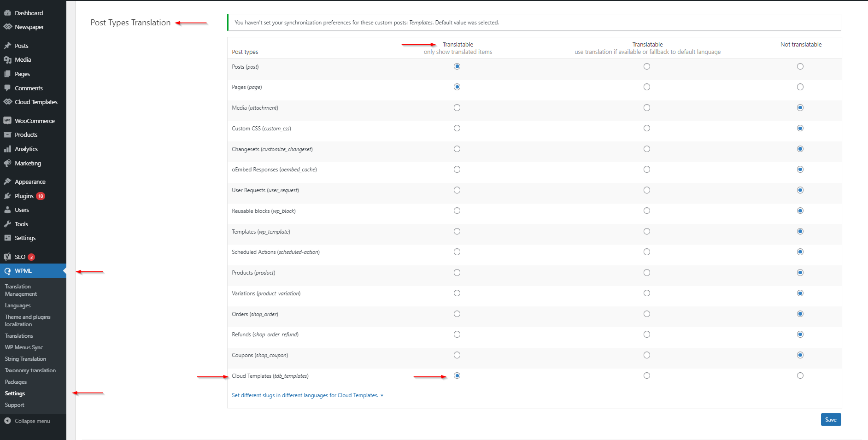Image resolution: width=868 pixels, height=440 pixels.
Task: Open Translations submenu item
Action: click(19, 336)
